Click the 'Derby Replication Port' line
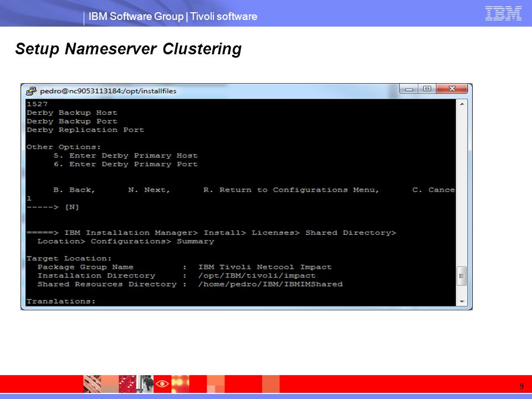This screenshot has width=532, height=399. tap(85, 130)
